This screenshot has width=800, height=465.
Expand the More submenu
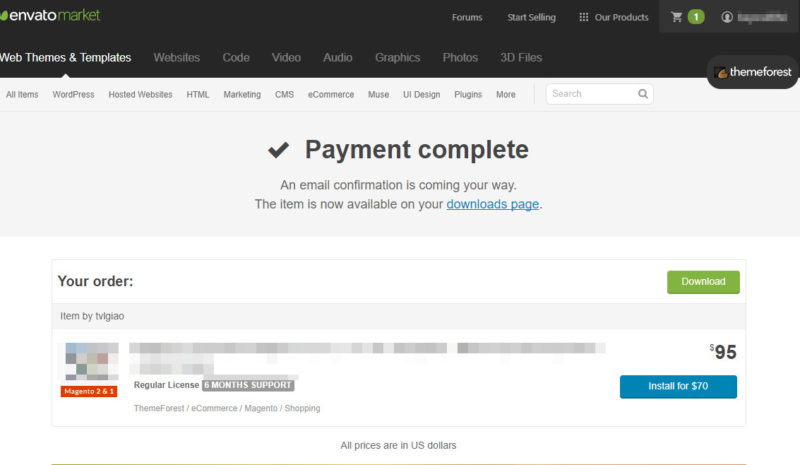506,94
